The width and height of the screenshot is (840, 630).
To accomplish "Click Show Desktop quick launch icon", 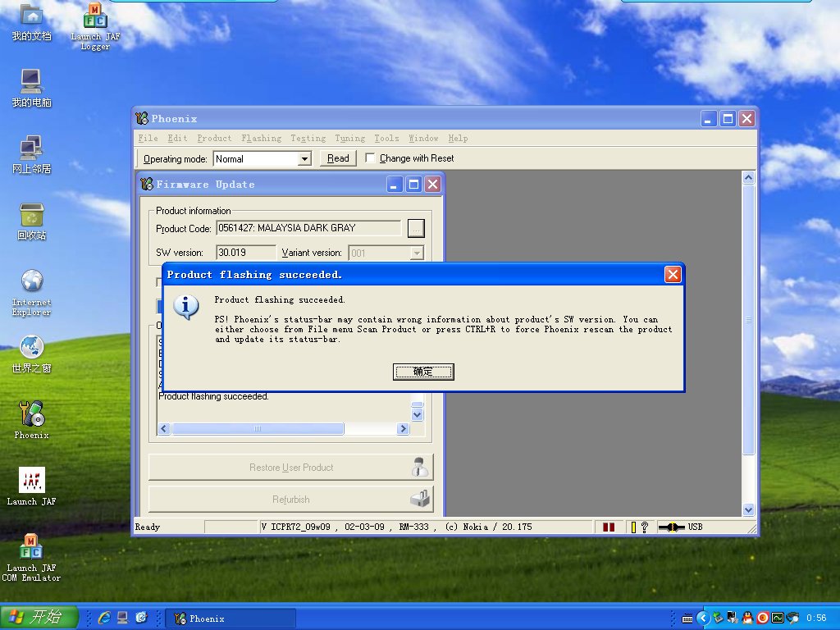I will click(123, 618).
